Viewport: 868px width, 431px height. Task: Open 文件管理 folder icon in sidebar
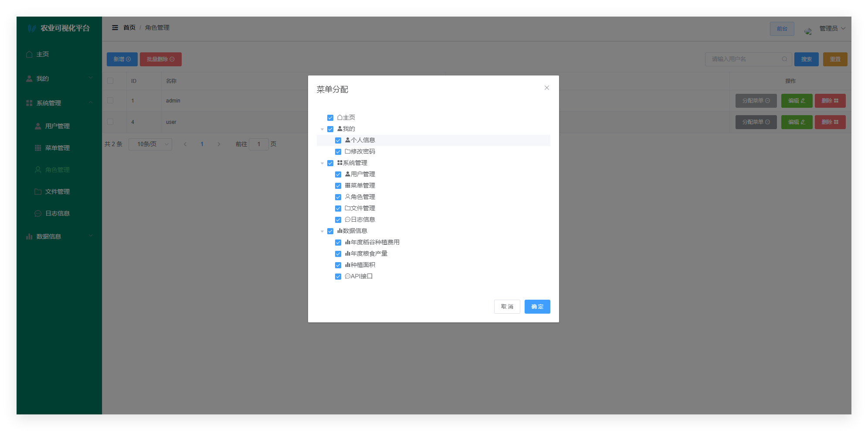37,191
